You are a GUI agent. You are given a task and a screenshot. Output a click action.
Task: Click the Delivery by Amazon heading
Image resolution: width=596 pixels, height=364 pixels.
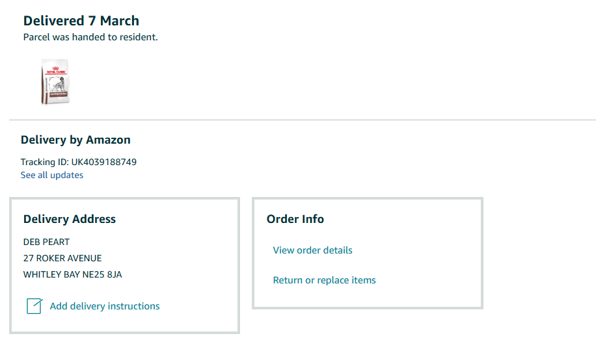coord(75,140)
